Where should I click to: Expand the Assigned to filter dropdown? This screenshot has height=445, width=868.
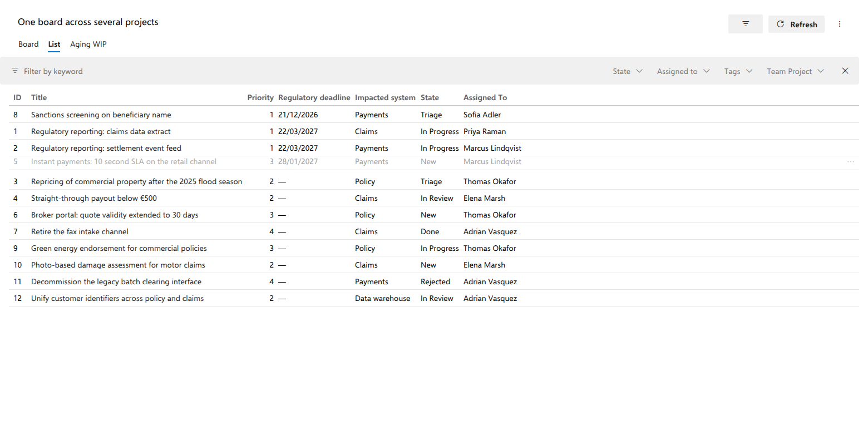[683, 71]
